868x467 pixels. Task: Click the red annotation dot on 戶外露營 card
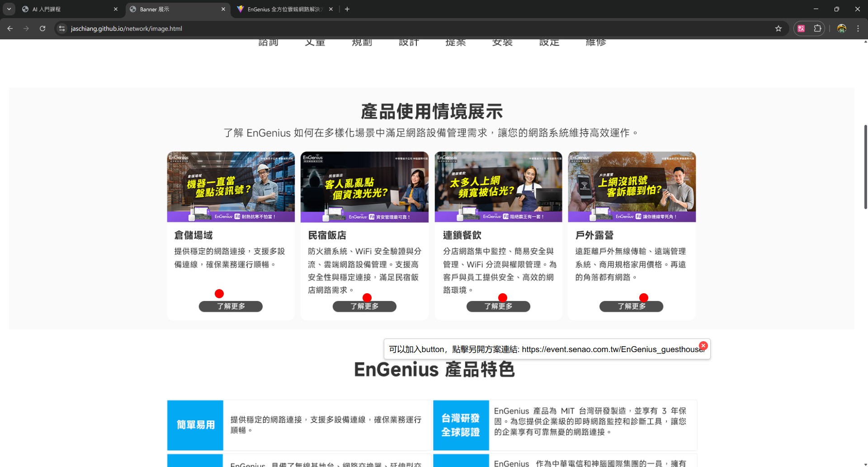[644, 297]
